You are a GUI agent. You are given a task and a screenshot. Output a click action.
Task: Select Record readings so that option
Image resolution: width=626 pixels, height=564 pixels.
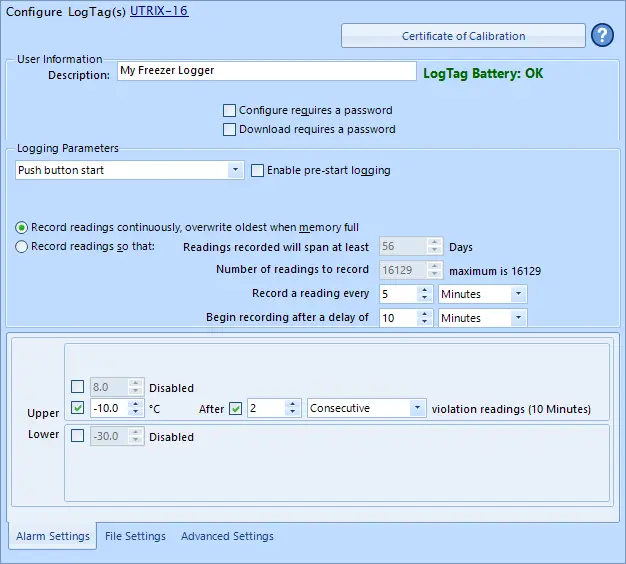tap(22, 246)
